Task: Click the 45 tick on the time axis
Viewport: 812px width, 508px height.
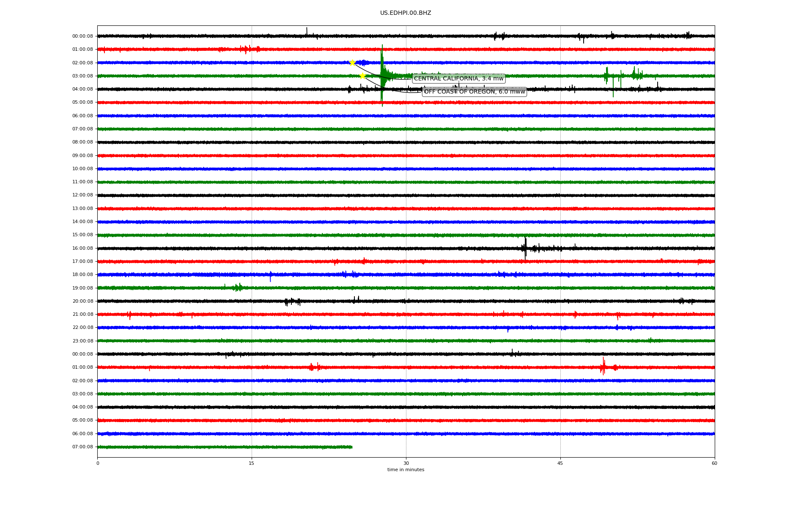Action: tap(560, 463)
